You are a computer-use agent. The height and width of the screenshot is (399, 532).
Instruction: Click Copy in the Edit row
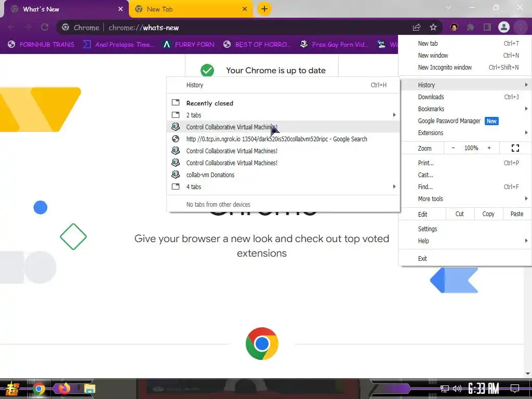488,214
